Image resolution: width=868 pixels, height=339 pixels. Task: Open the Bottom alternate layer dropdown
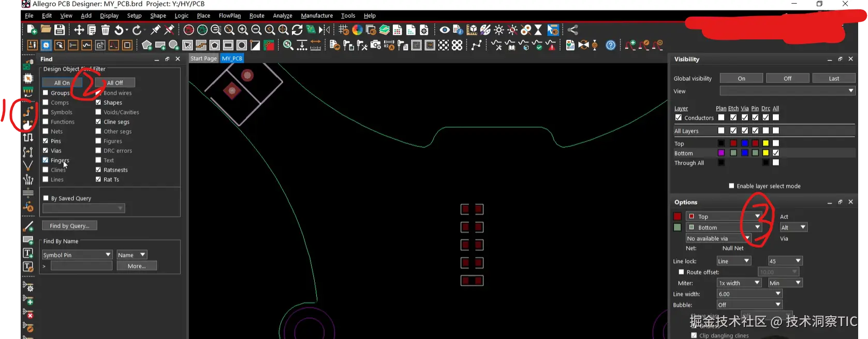[724, 227]
